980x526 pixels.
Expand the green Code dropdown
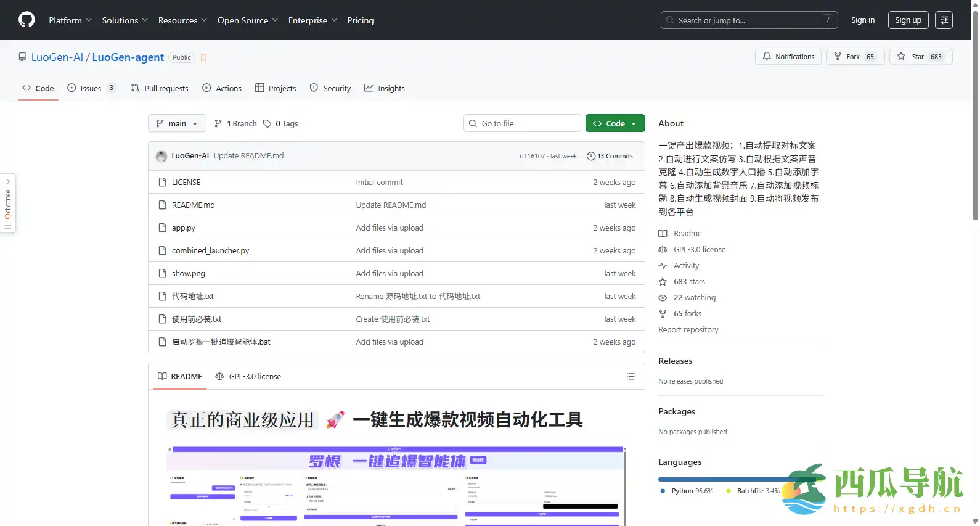[615, 123]
